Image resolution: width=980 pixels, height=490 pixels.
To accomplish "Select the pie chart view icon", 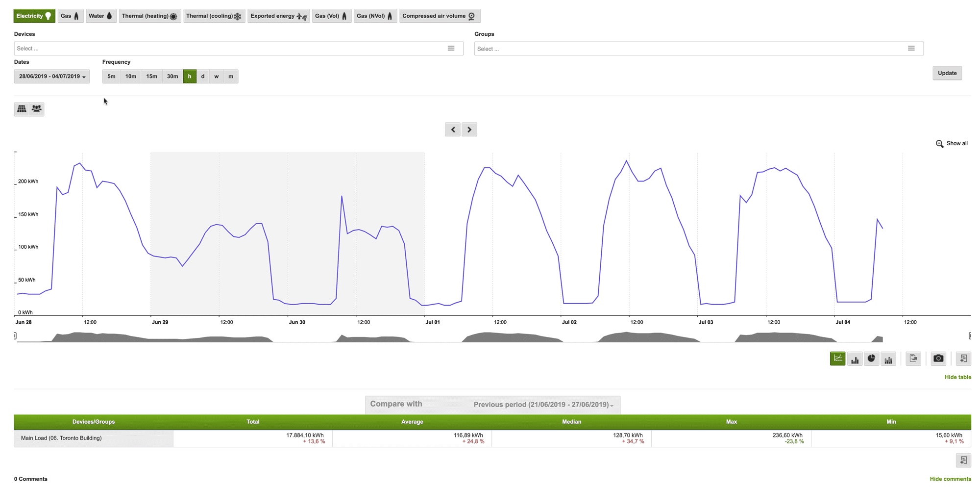I will [x=872, y=359].
